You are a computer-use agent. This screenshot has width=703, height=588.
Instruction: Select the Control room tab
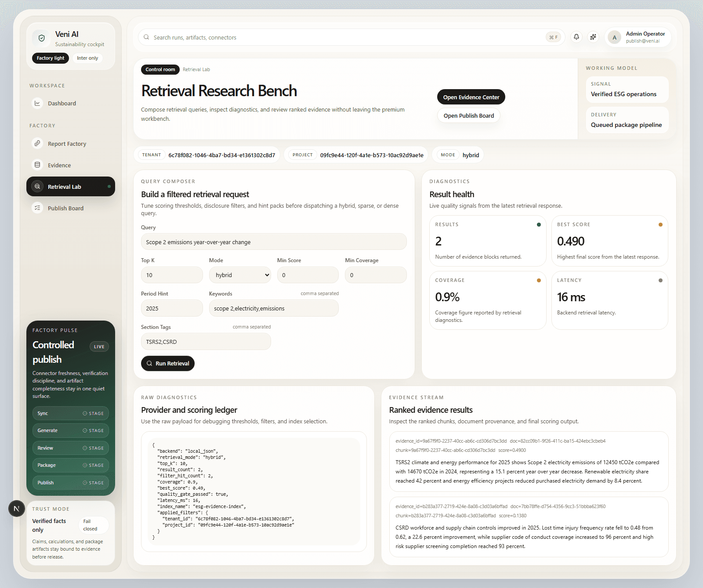pos(160,69)
